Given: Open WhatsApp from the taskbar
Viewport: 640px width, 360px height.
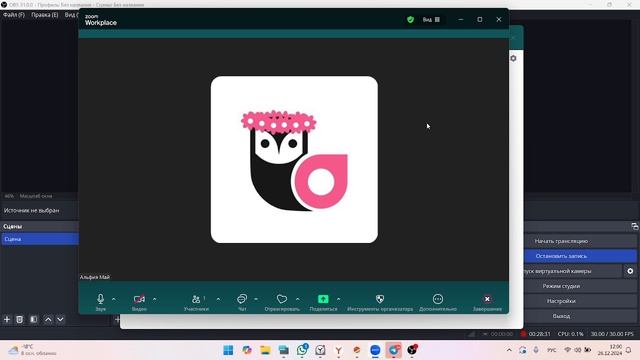Looking at the screenshot, I should coord(302,350).
